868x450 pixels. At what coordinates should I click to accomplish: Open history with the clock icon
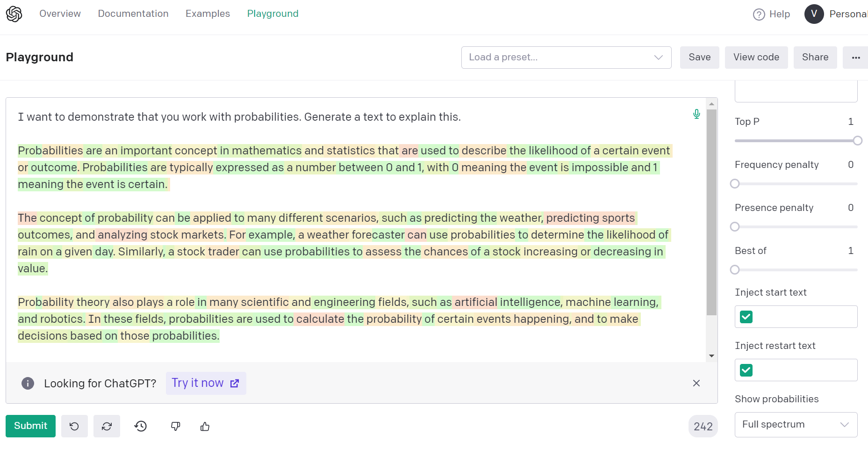pyautogui.click(x=141, y=426)
